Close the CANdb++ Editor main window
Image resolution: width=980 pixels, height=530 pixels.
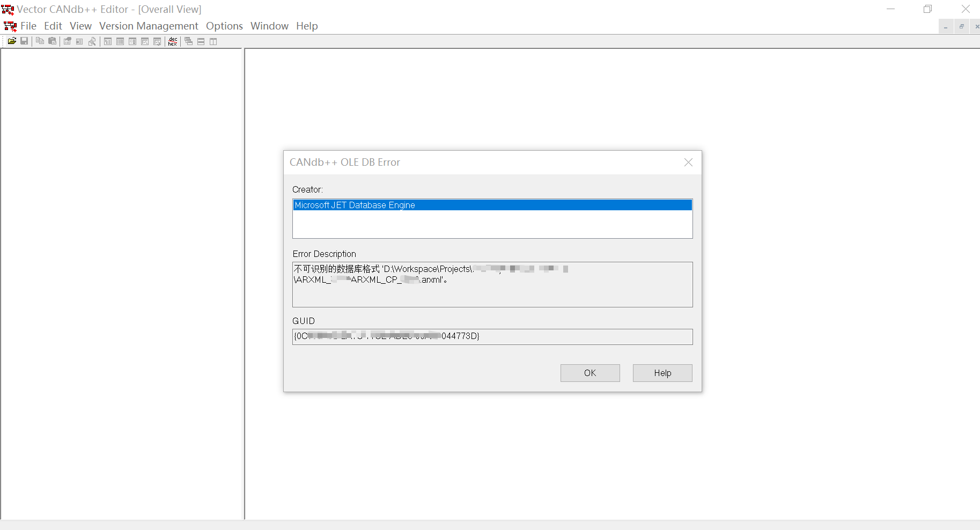coord(965,9)
